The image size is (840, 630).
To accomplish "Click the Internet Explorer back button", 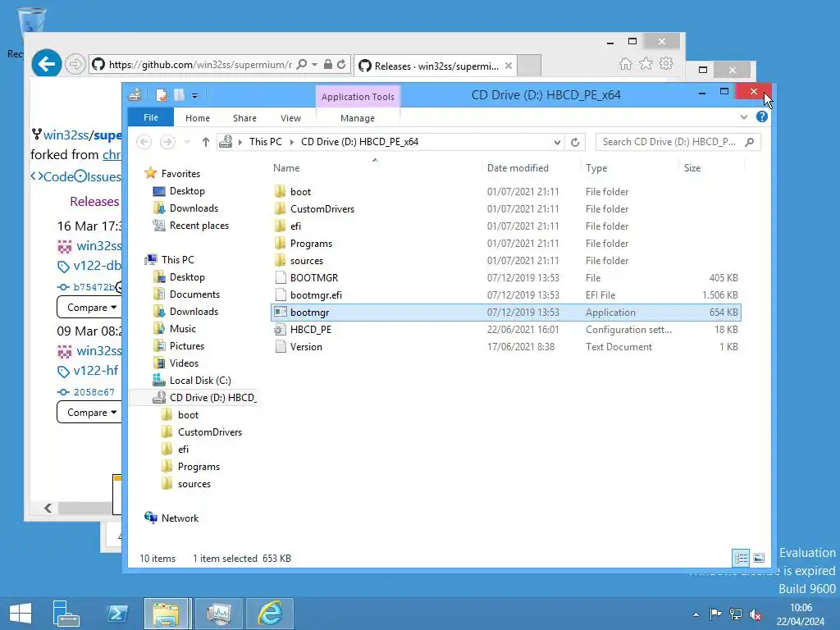I will pos(47,64).
